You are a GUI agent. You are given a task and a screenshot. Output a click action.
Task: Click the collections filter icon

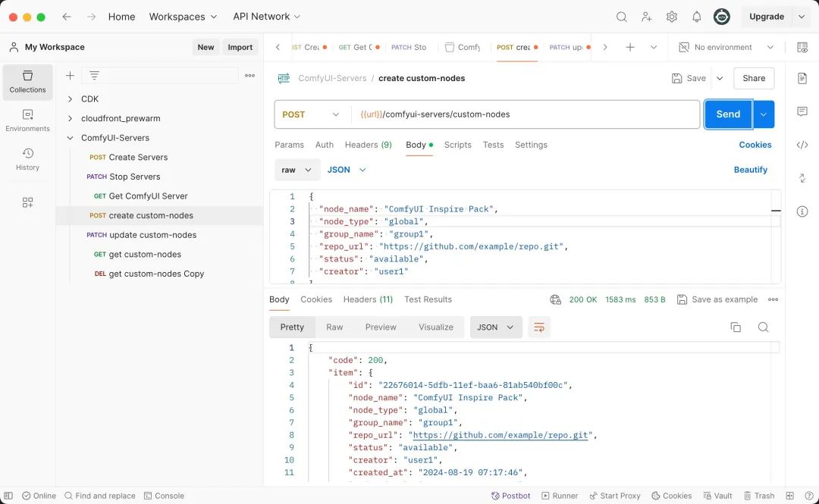pyautogui.click(x=94, y=76)
